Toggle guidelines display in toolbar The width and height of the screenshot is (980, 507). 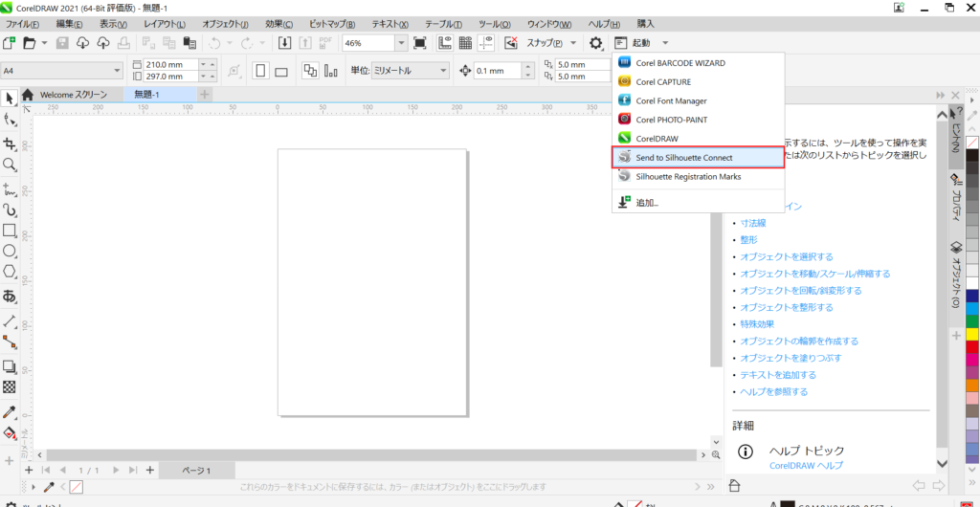click(x=485, y=42)
